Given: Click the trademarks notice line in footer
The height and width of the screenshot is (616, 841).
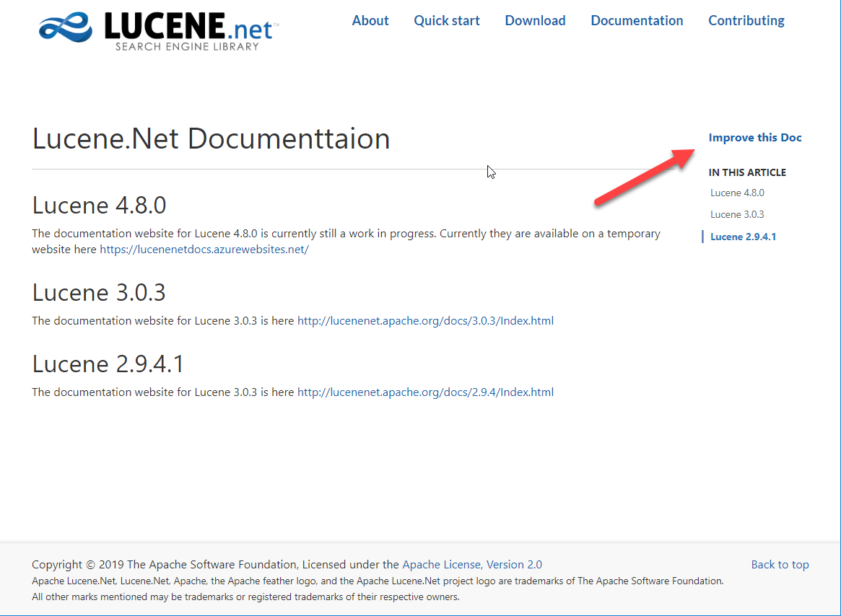Looking at the screenshot, I should [x=378, y=581].
